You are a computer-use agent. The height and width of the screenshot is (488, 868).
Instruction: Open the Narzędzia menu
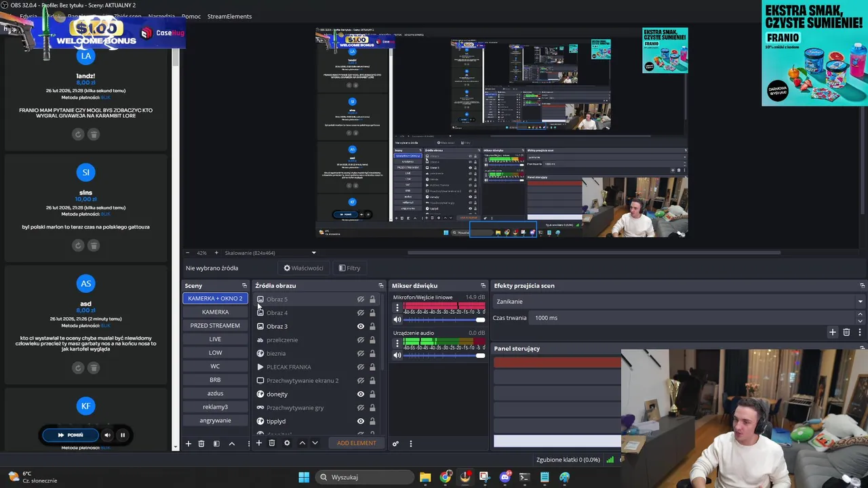coord(161,16)
